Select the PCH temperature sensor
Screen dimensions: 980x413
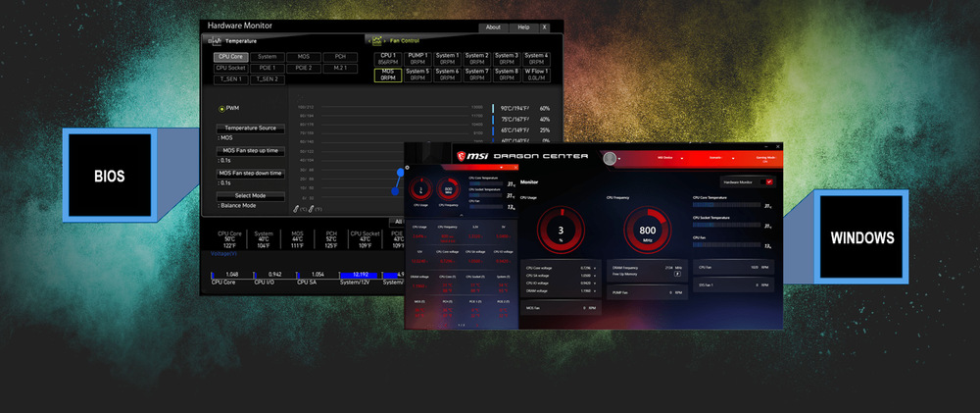(x=341, y=56)
